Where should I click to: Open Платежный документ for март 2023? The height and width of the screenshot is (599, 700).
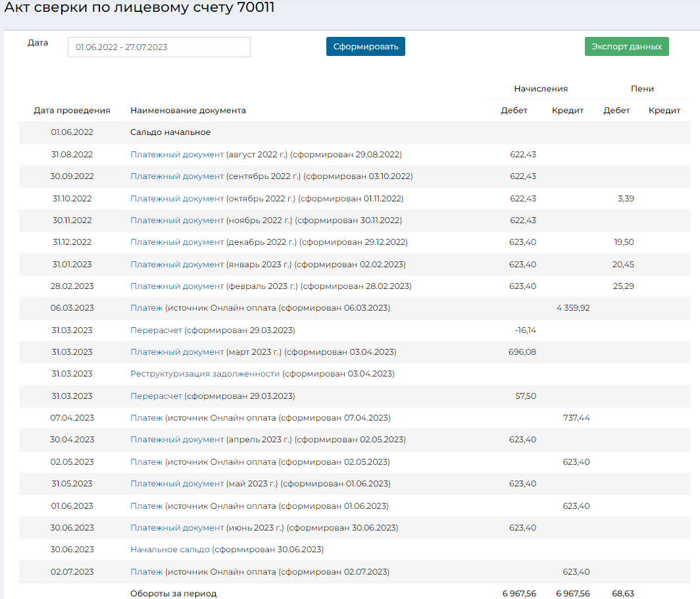pos(177,352)
